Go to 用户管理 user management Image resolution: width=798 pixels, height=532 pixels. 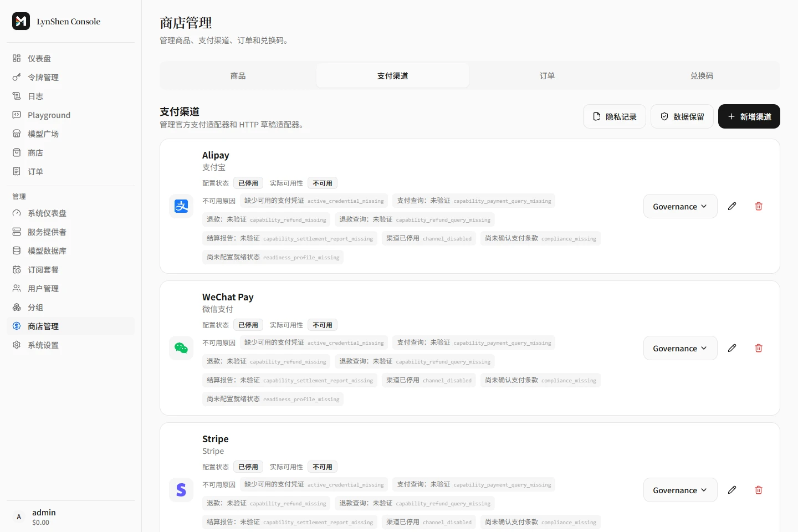point(70,288)
